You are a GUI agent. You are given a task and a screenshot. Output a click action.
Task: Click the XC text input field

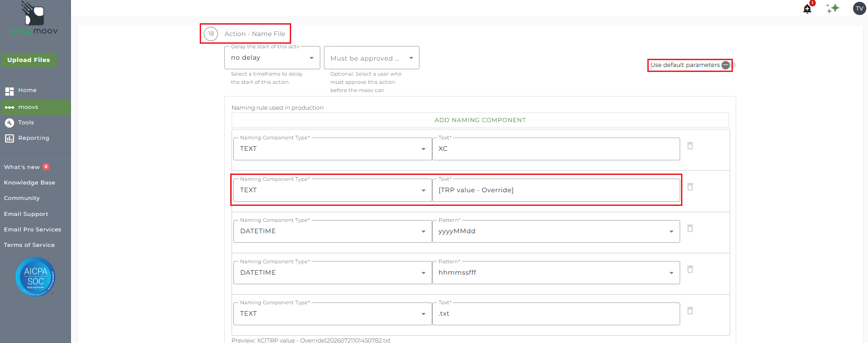(x=556, y=149)
